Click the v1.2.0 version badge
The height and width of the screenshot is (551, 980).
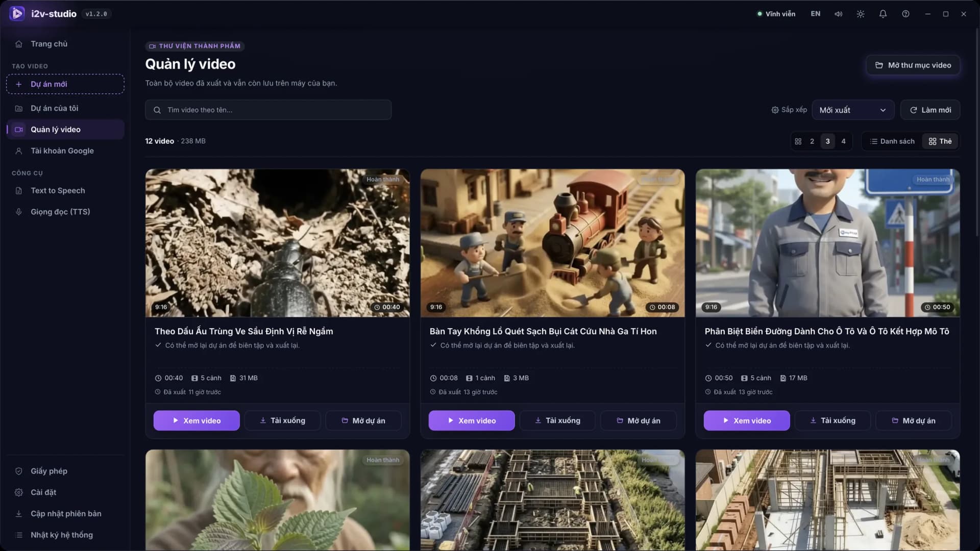pyautogui.click(x=96, y=14)
